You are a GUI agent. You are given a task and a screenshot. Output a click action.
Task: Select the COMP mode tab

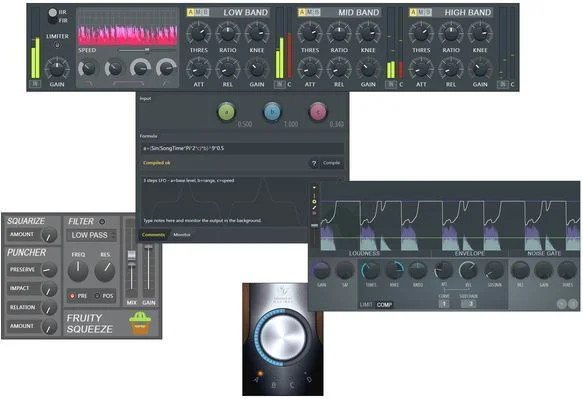(384, 305)
